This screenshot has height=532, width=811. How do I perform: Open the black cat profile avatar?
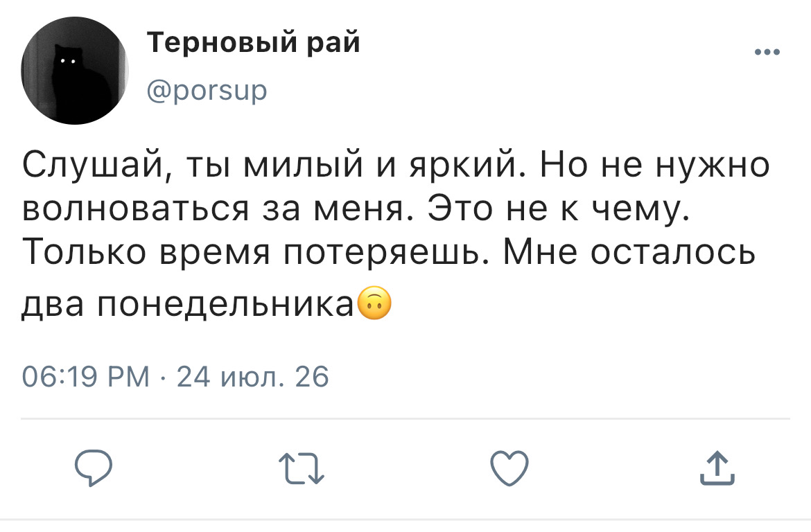coord(74,71)
